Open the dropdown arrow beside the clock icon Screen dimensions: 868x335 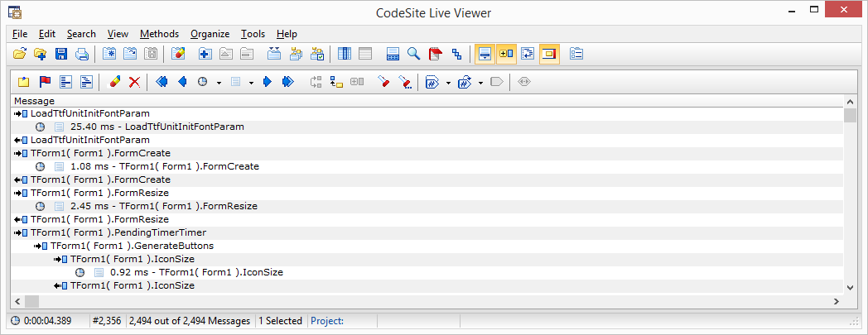[219, 83]
